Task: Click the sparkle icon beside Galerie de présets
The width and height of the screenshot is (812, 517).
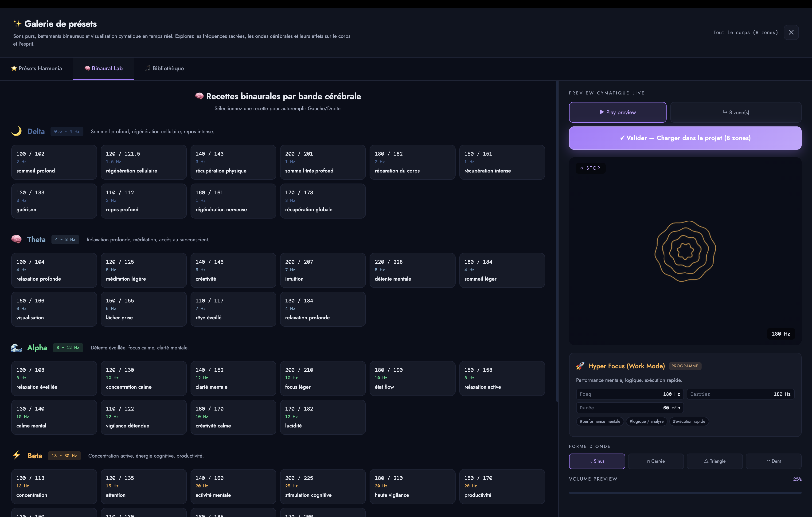Action: tap(17, 23)
